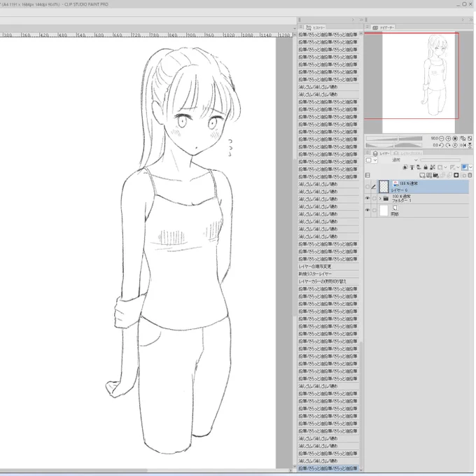Screen dimensions: 476x476
Task: Toggle layer color change button
Action: pos(465,167)
